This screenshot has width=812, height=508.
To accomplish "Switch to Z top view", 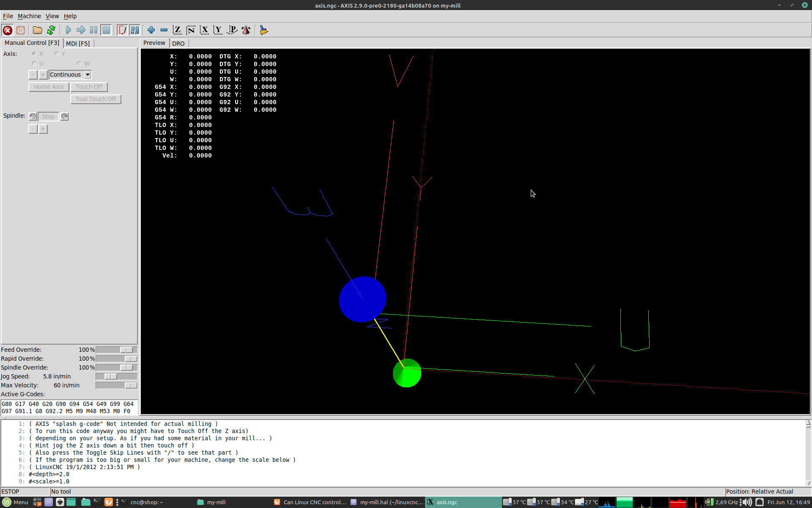I will click(x=177, y=30).
